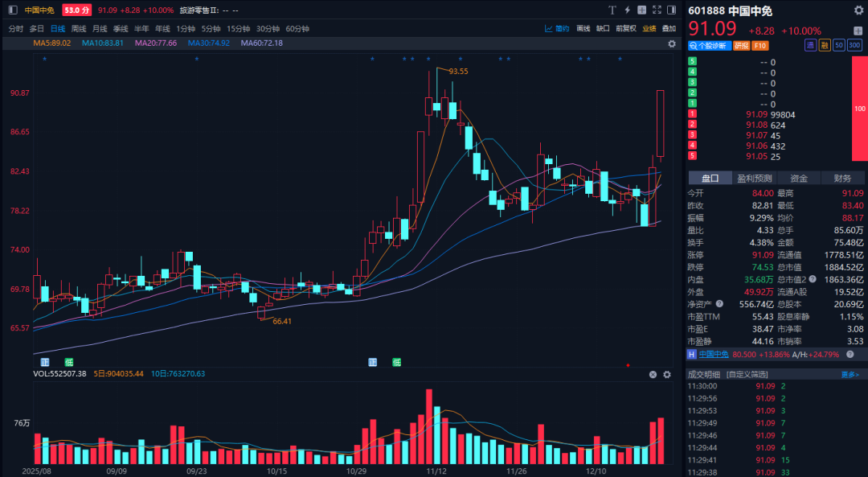Open chart settings gear on MA row

672,43
